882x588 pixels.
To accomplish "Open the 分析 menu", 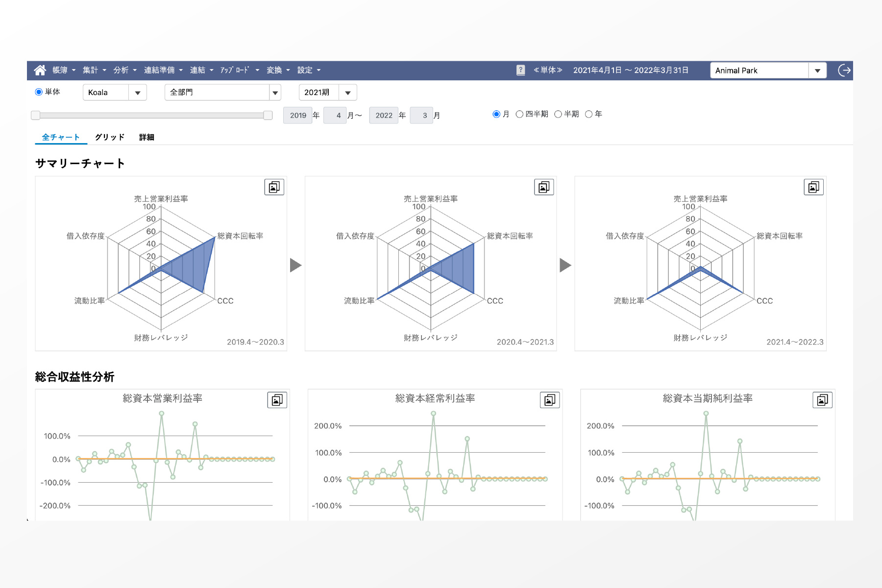I will click(124, 70).
